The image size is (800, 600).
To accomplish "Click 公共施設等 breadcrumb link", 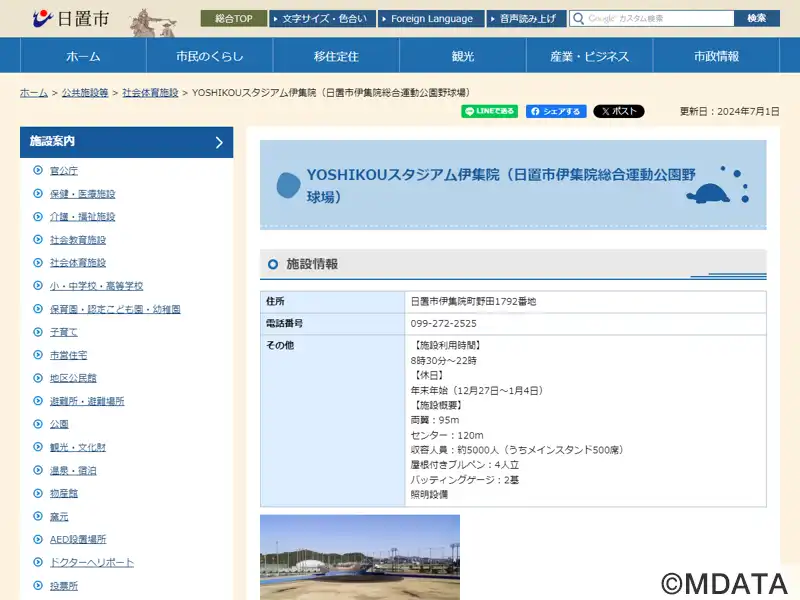I will (x=85, y=92).
